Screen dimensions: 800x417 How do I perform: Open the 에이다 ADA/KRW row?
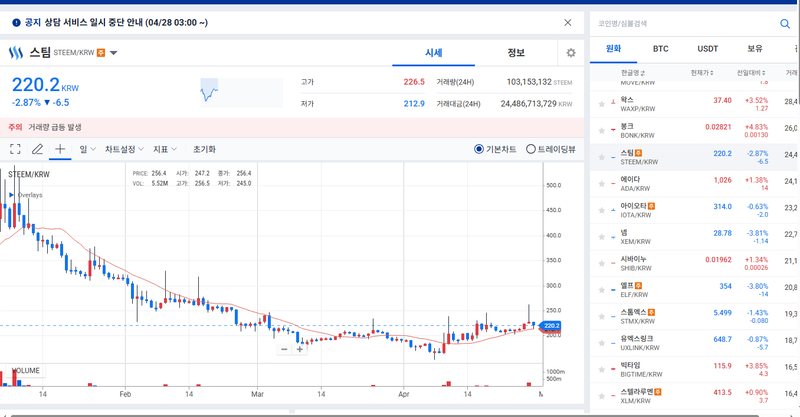click(x=695, y=184)
